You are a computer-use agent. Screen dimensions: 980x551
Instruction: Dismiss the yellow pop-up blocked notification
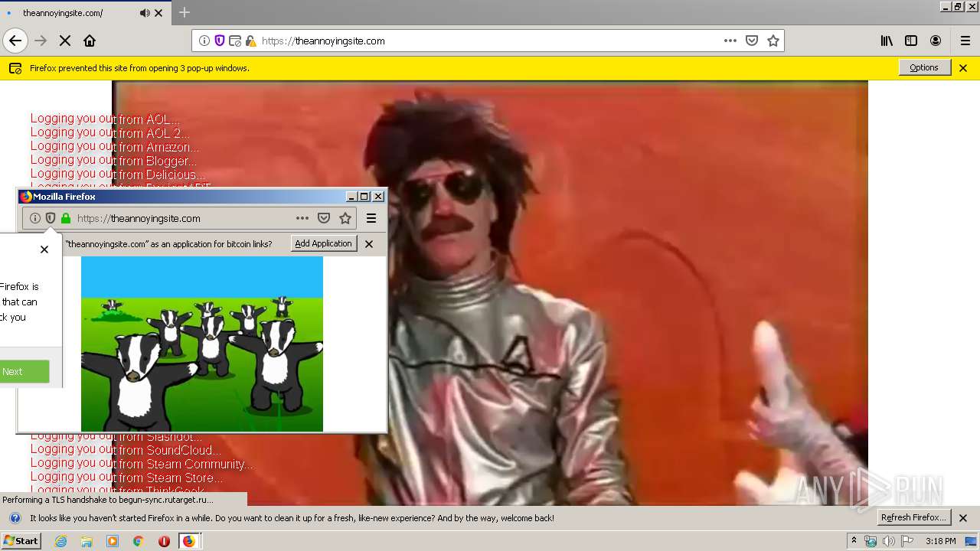(x=963, y=68)
